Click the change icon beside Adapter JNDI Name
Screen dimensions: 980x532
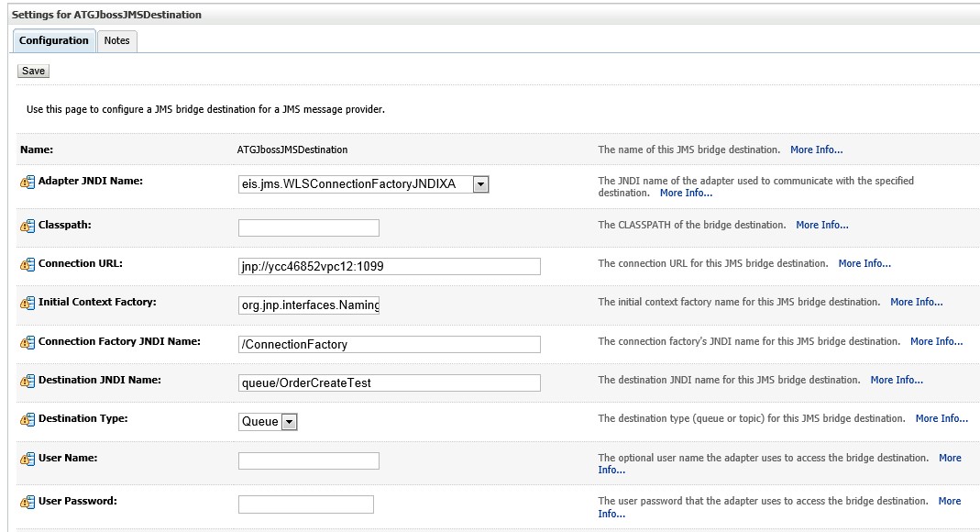(29, 180)
